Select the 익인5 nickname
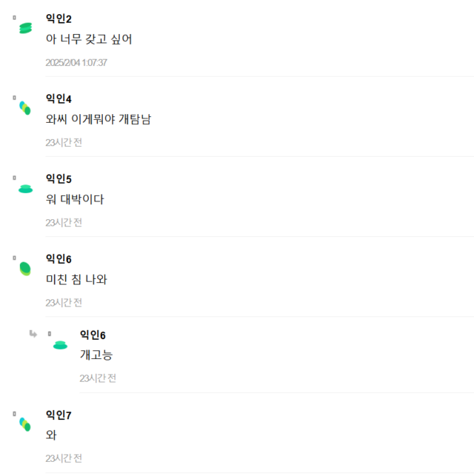Image resolution: width=474 pixels, height=476 pixels. (x=59, y=178)
